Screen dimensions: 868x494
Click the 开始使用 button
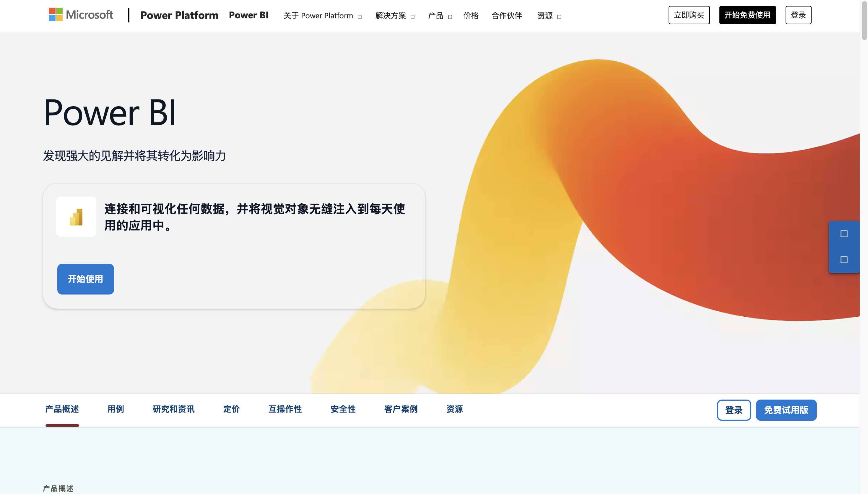point(86,279)
